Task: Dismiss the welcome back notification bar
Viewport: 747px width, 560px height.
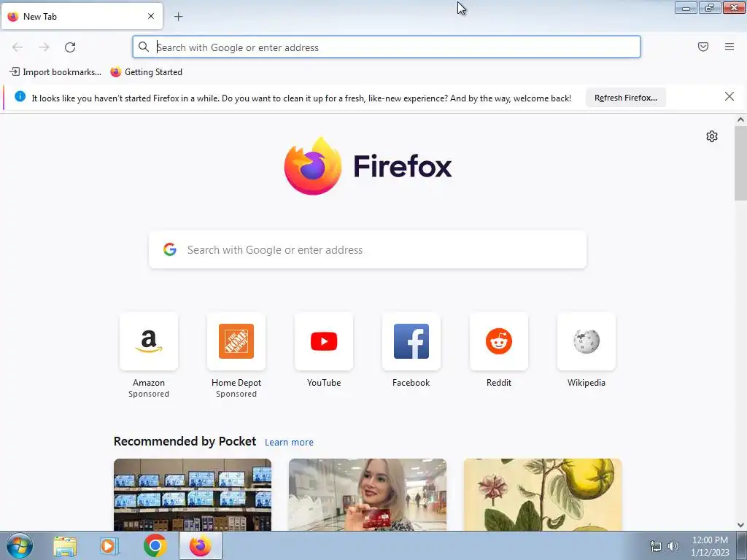Action: [x=729, y=97]
